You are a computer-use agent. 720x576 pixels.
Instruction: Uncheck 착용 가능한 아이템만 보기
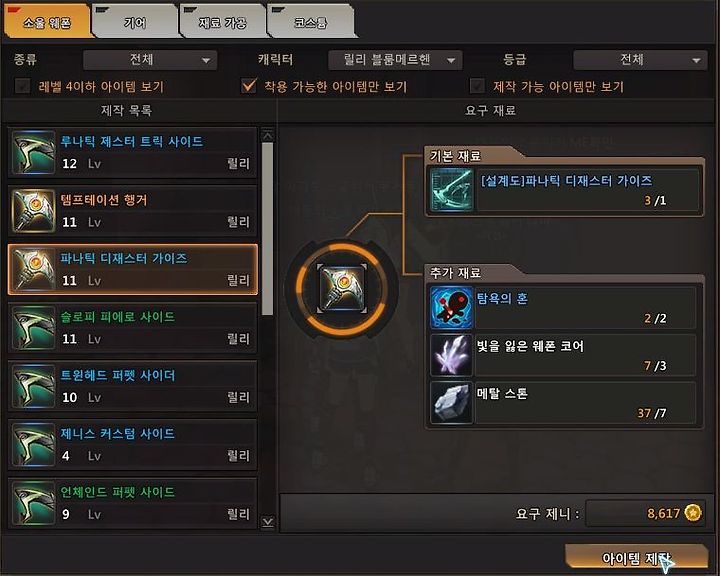249,86
